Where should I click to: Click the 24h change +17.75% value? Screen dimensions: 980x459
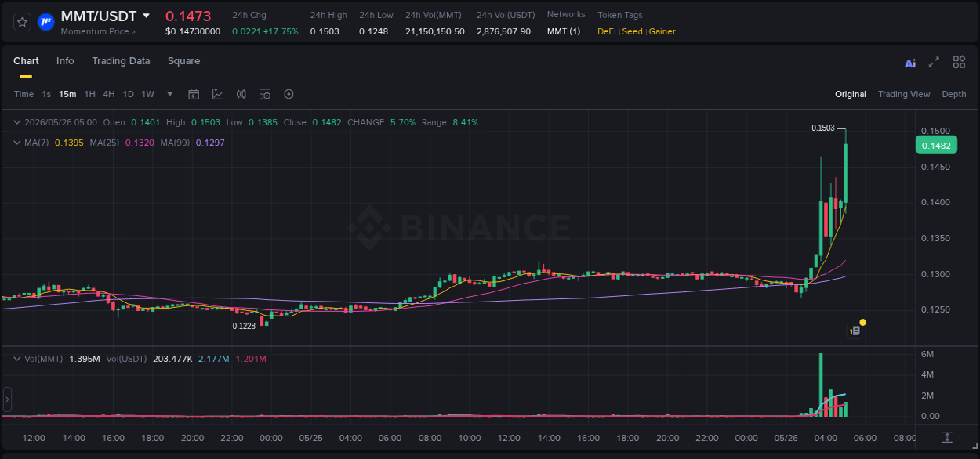click(x=281, y=31)
